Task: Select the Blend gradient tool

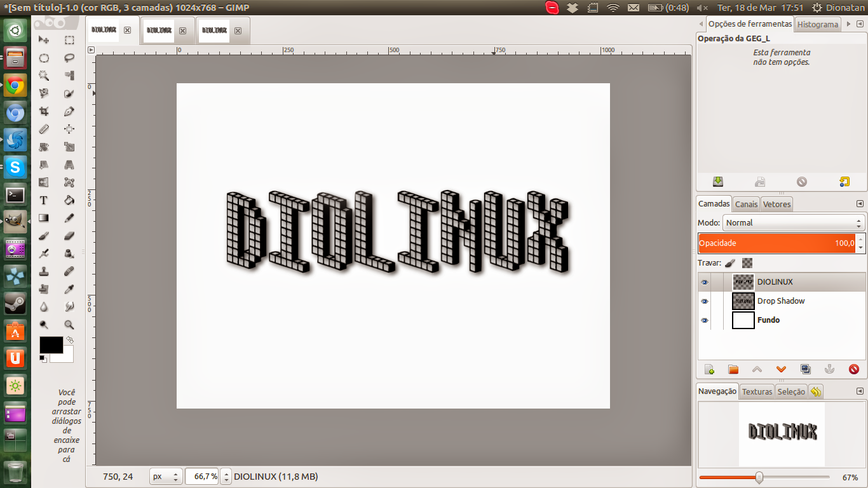Action: tap(44, 218)
